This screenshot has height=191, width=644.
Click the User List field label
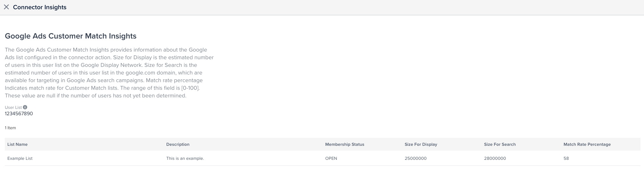click(x=13, y=107)
